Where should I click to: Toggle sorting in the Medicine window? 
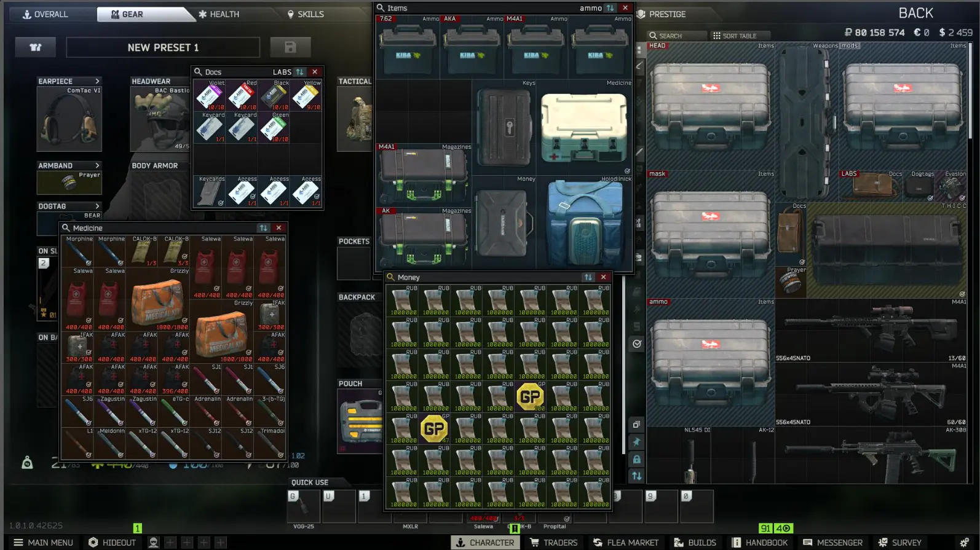point(263,228)
